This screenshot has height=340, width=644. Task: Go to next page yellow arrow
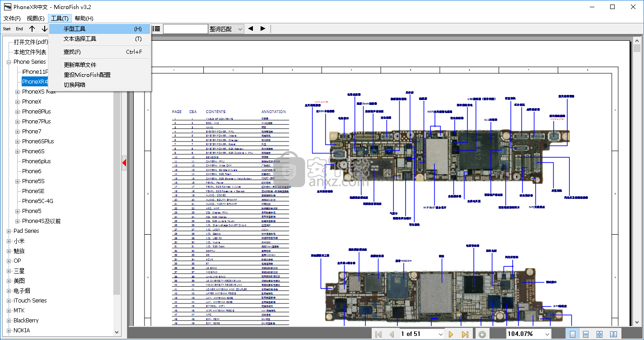[x=451, y=334]
